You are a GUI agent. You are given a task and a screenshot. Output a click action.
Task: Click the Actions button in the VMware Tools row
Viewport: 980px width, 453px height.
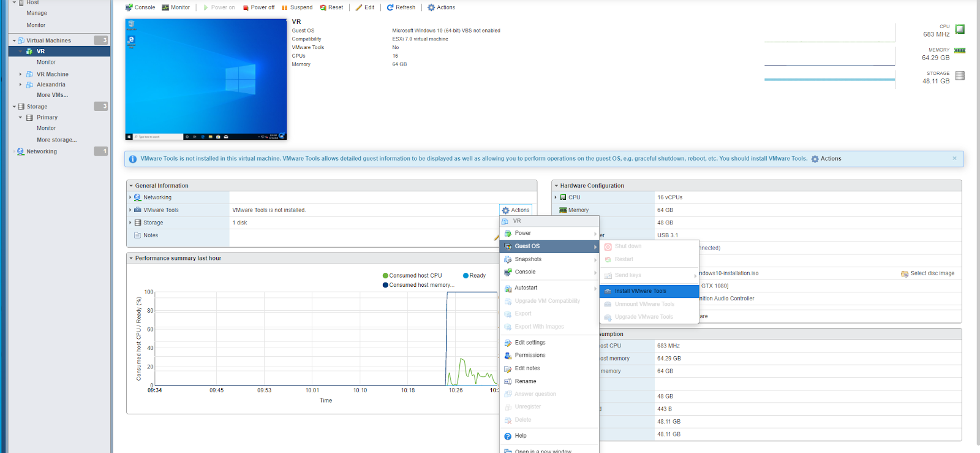(516, 210)
